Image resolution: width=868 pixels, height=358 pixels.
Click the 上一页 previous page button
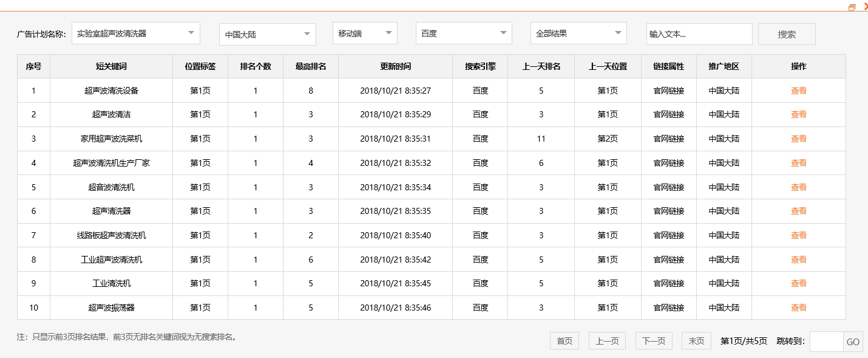pyautogui.click(x=608, y=341)
